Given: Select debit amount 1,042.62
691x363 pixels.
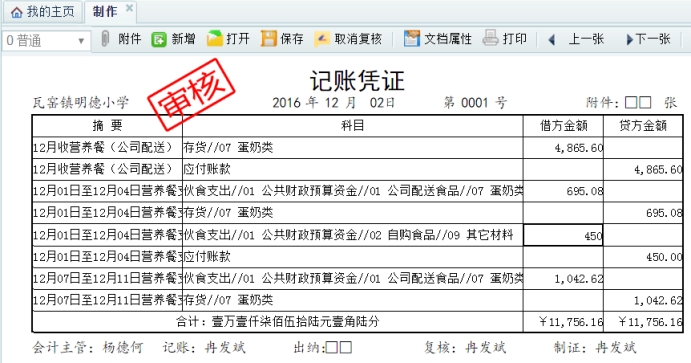Looking at the screenshot, I should (x=563, y=278).
